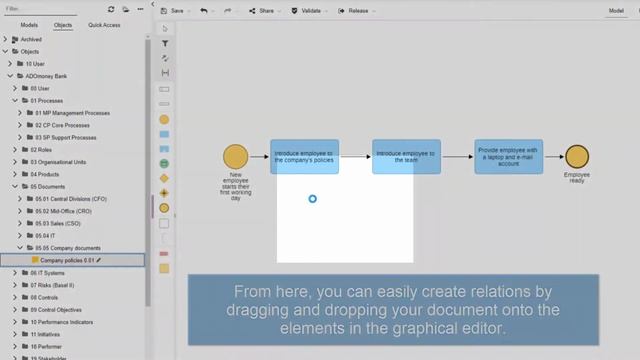Image resolution: width=640 pixels, height=360 pixels.
Task: Open the Model tab at top right
Action: (x=616, y=11)
